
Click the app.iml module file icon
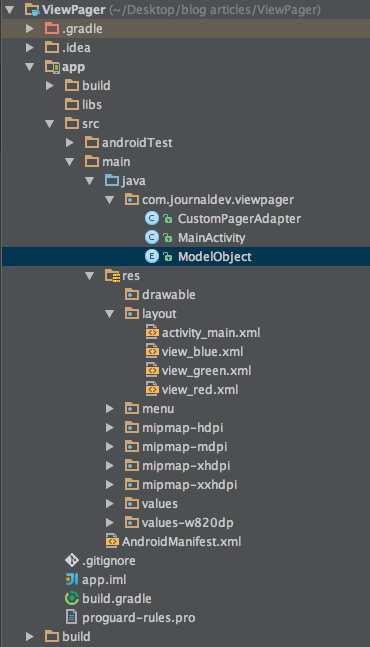[x=72, y=579]
